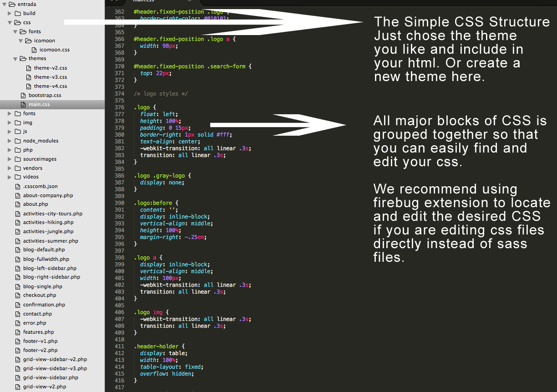Click line number 390 in the gutter
Image resolution: width=557 pixels, height=392 pixels.
(119, 203)
